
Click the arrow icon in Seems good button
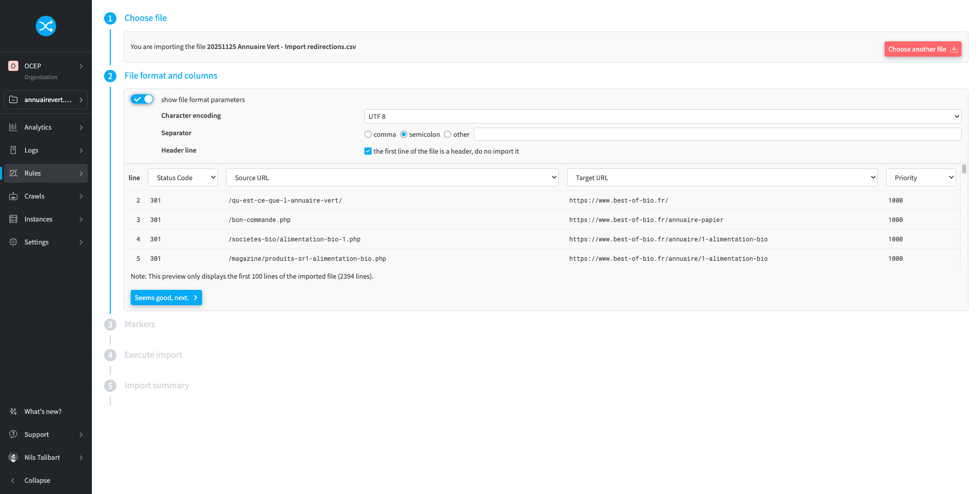point(195,298)
